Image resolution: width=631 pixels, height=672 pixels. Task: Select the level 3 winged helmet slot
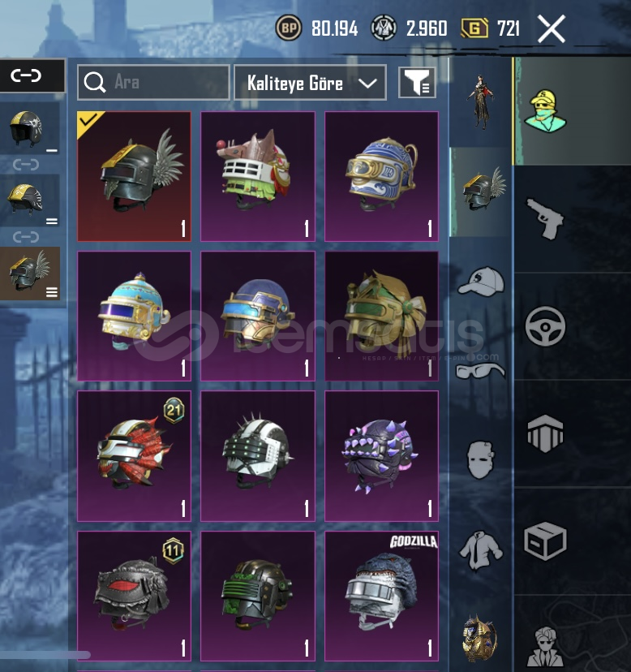[29, 273]
